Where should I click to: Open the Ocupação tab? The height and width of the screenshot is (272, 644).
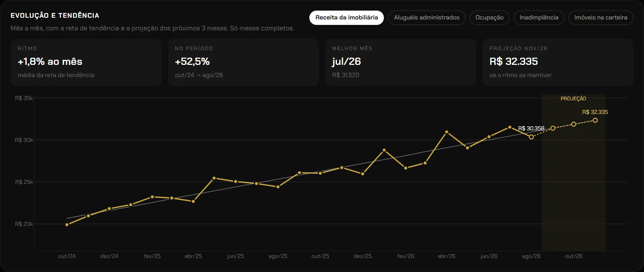[489, 18]
